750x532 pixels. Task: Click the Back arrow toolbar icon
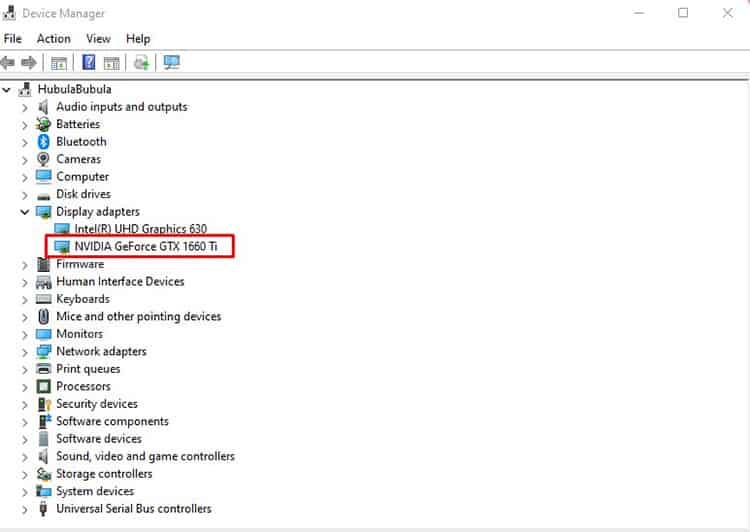(x=8, y=63)
